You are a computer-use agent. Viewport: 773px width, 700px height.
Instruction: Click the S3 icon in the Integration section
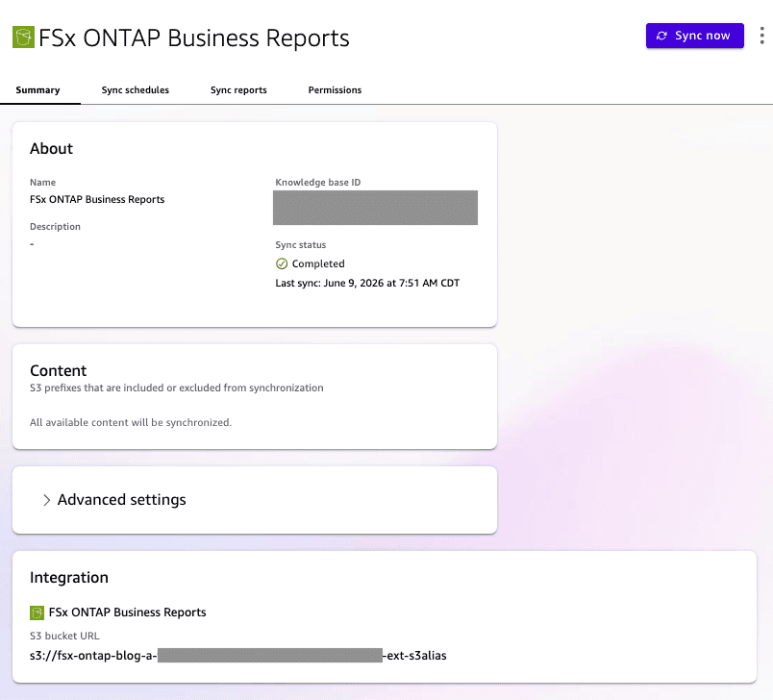(x=37, y=612)
